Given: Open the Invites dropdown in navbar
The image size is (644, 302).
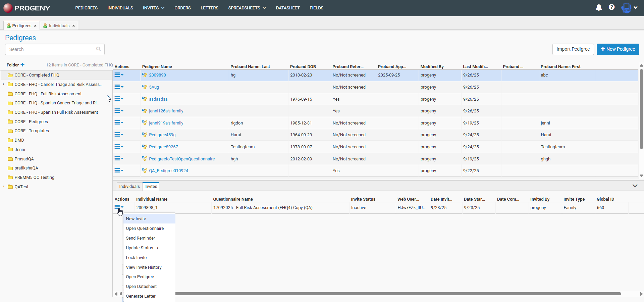Looking at the screenshot, I should point(154,8).
